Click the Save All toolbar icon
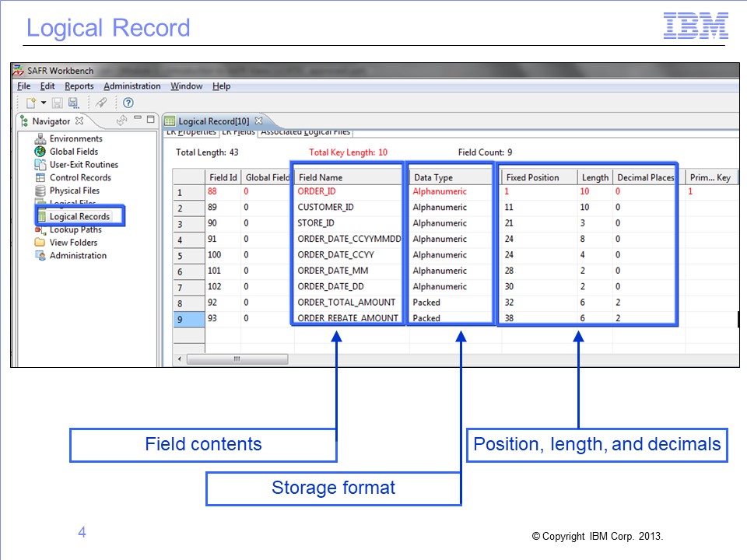Viewport: 747px width, 560px height. [x=73, y=103]
